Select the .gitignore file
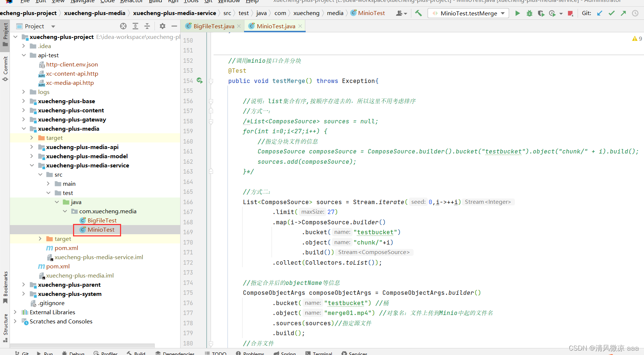644x355 pixels. click(x=51, y=303)
